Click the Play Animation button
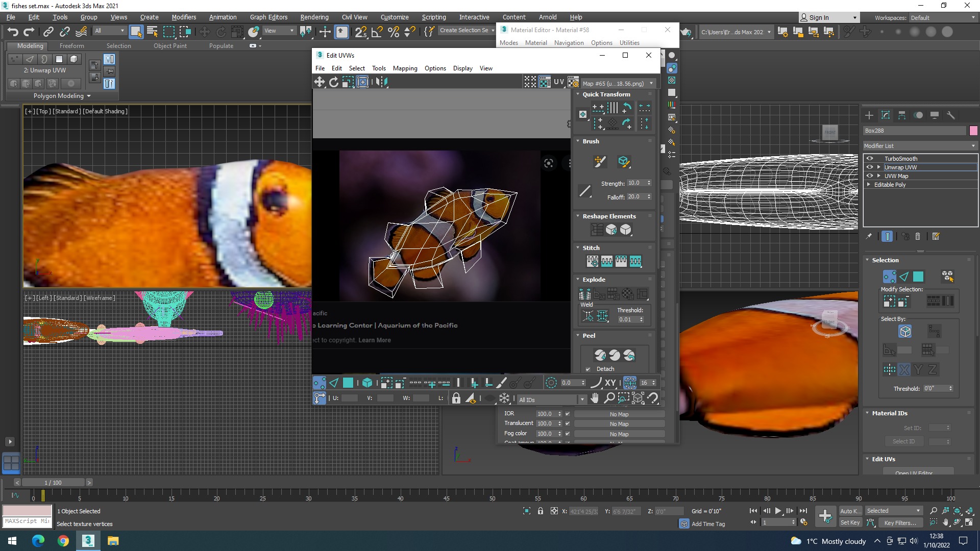Image resolution: width=980 pixels, height=551 pixels. point(778,511)
